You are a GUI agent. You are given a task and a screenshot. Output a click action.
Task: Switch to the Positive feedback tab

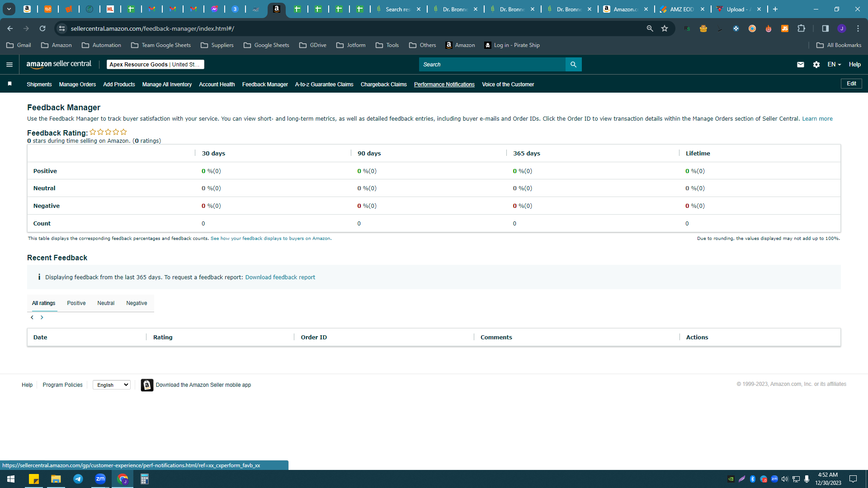tap(76, 303)
